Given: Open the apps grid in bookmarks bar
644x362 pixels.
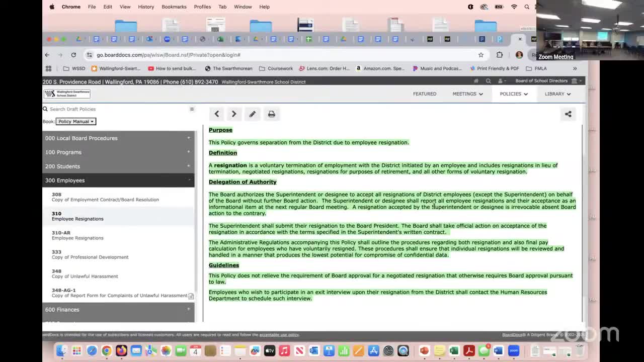Looking at the screenshot, I should [48, 68].
